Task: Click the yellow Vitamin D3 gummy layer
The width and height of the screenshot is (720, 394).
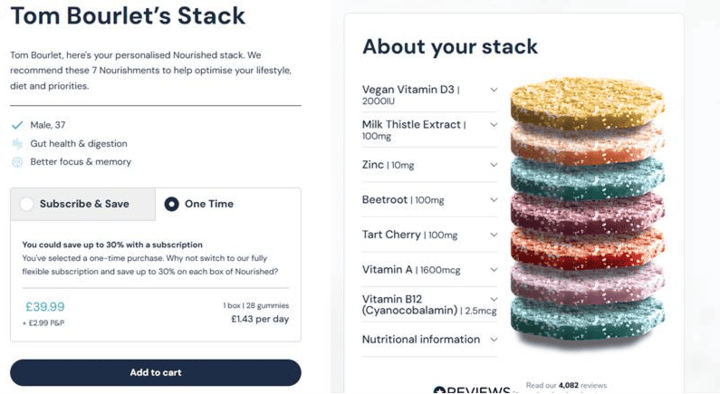Action: (x=587, y=103)
